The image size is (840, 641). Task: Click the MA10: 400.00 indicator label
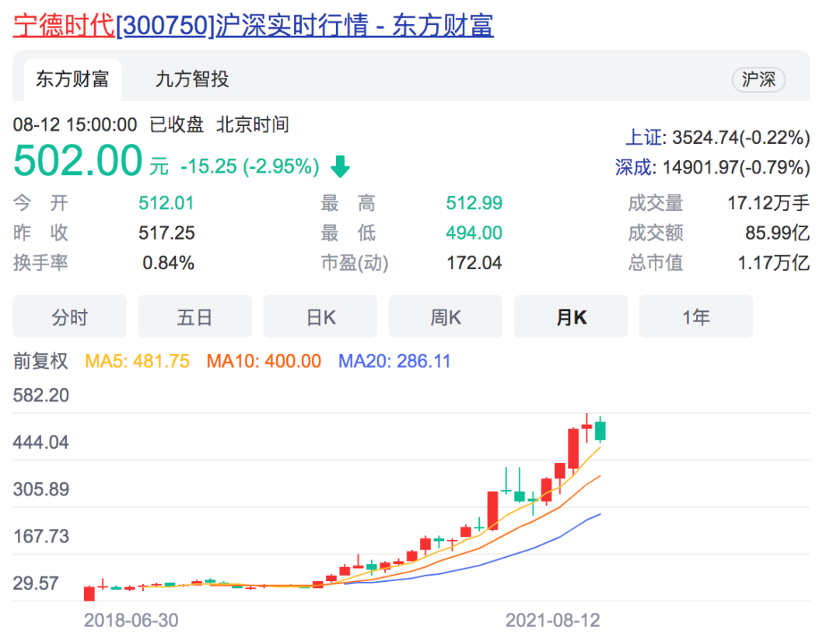click(x=264, y=361)
